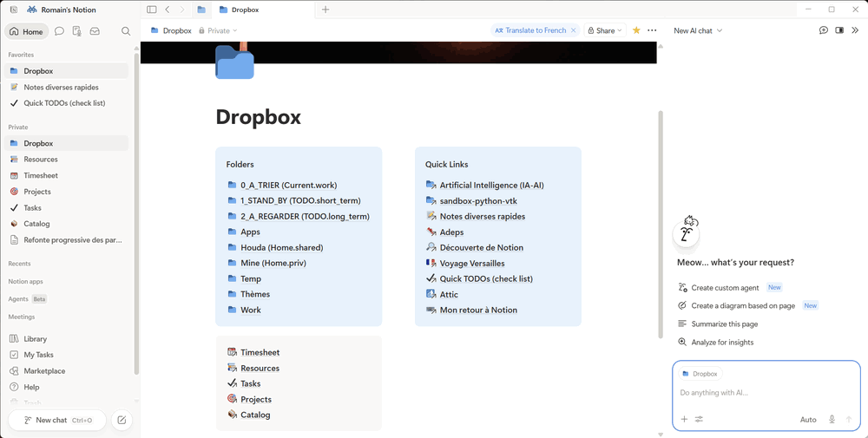
Task: Add a new tab with plus icon
Action: [x=325, y=10]
